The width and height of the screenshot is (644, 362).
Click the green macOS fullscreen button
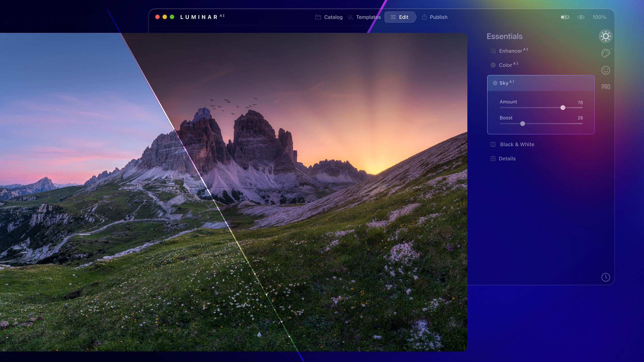pyautogui.click(x=172, y=17)
